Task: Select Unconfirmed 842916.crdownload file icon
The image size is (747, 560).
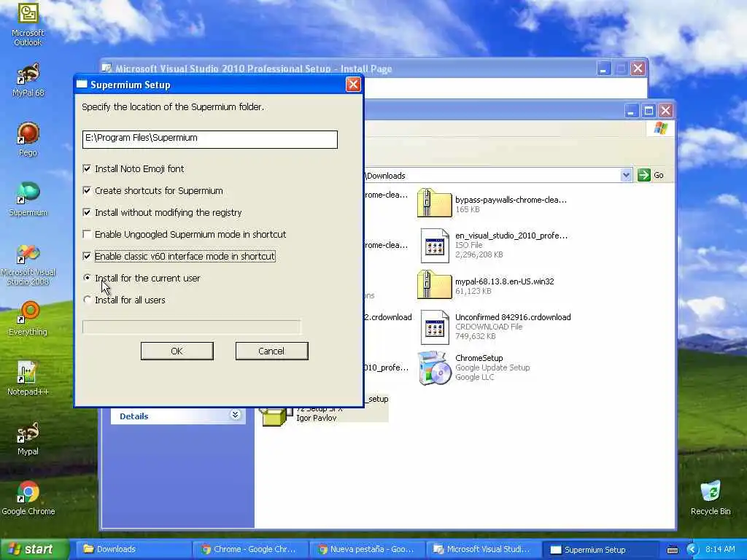Action: pyautogui.click(x=434, y=327)
